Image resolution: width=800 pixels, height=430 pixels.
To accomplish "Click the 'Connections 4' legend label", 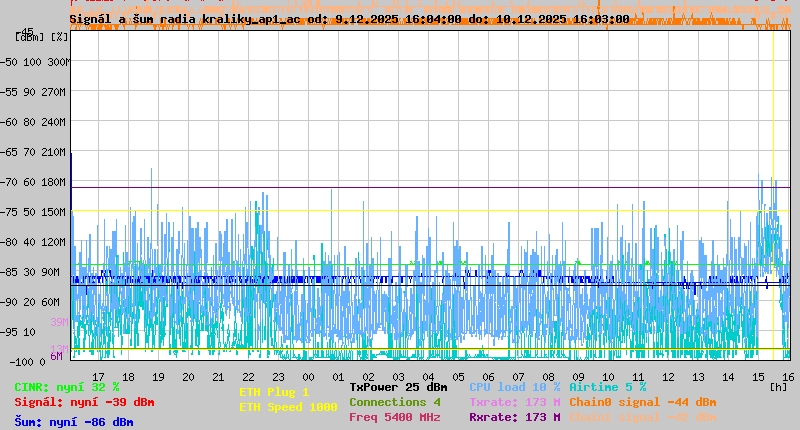I will pos(395,402).
